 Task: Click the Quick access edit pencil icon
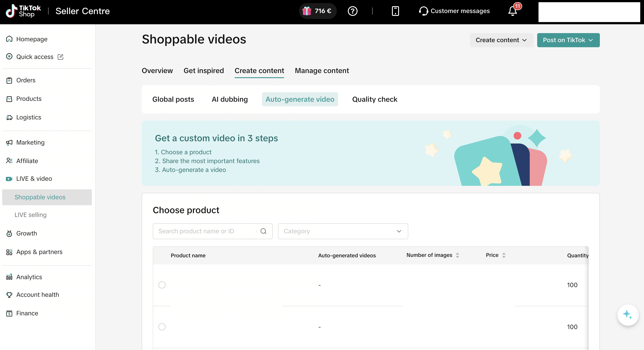pos(60,57)
